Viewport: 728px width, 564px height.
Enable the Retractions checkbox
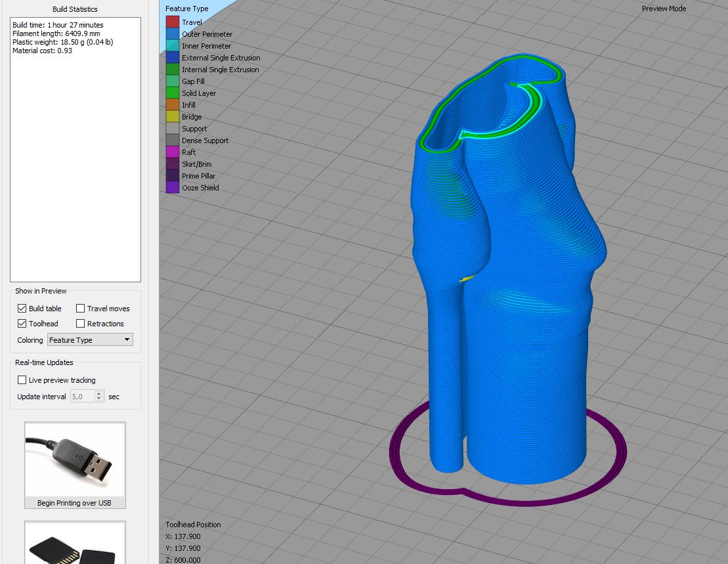point(81,324)
